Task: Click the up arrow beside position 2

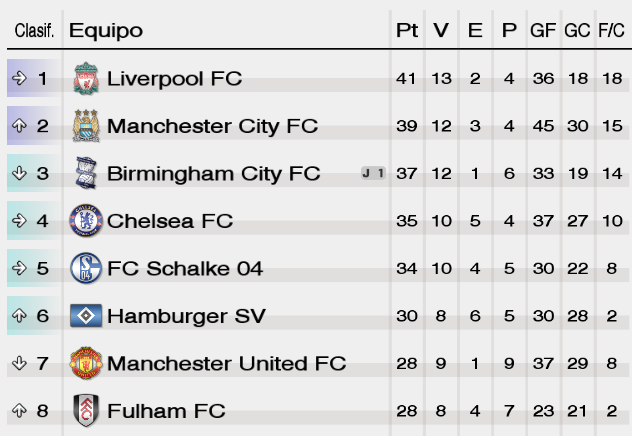Action: click(x=19, y=126)
